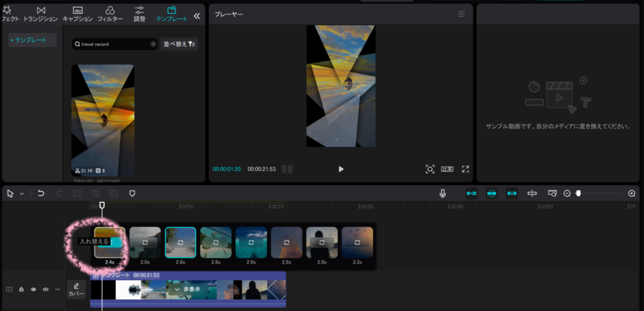
Task: Click the timeline playhead marker
Action: pos(103,205)
